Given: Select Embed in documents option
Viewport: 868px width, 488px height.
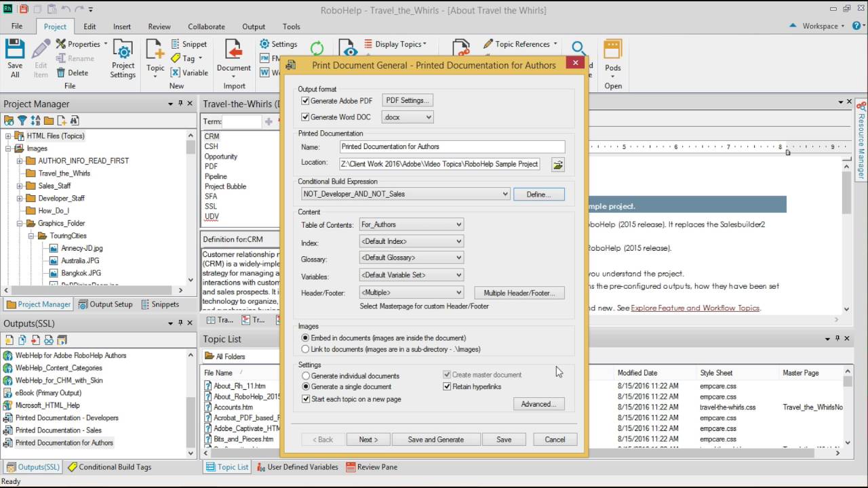Looking at the screenshot, I should coord(305,338).
